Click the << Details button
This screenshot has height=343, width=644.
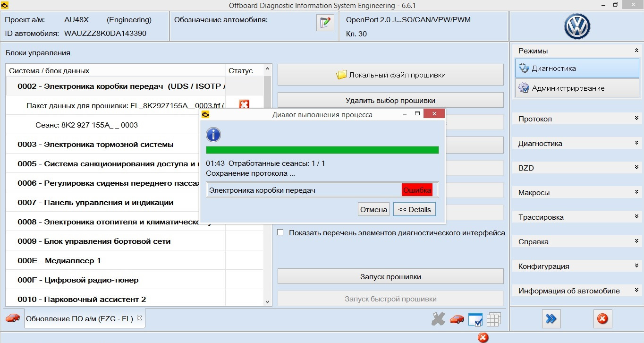(x=415, y=209)
